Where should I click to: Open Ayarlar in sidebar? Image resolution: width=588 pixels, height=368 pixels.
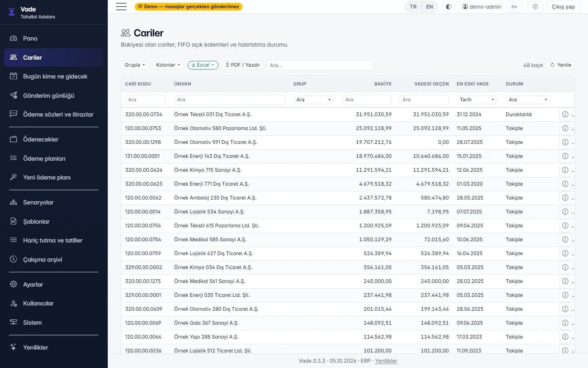click(53, 285)
